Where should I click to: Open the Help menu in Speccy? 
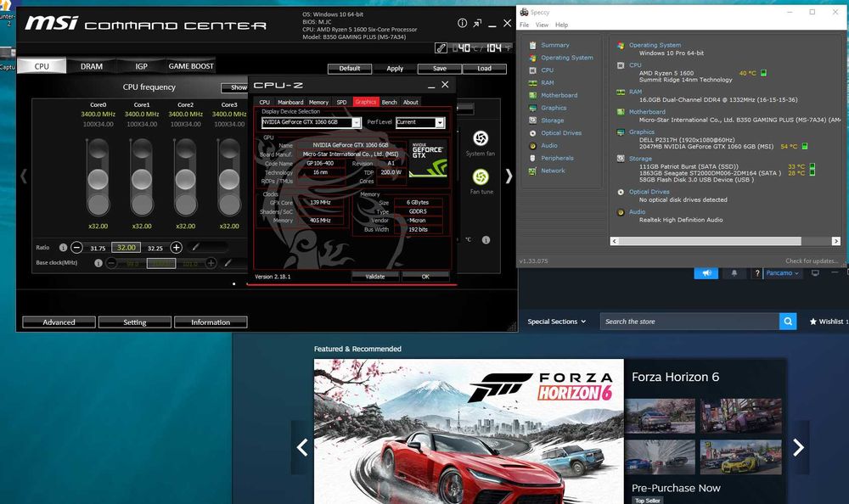pyautogui.click(x=561, y=25)
